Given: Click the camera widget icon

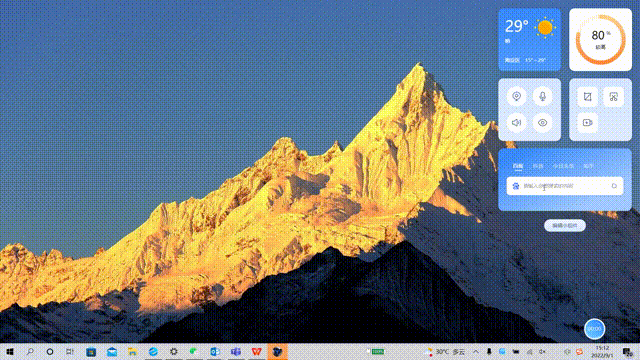Looking at the screenshot, I should click(516, 96).
